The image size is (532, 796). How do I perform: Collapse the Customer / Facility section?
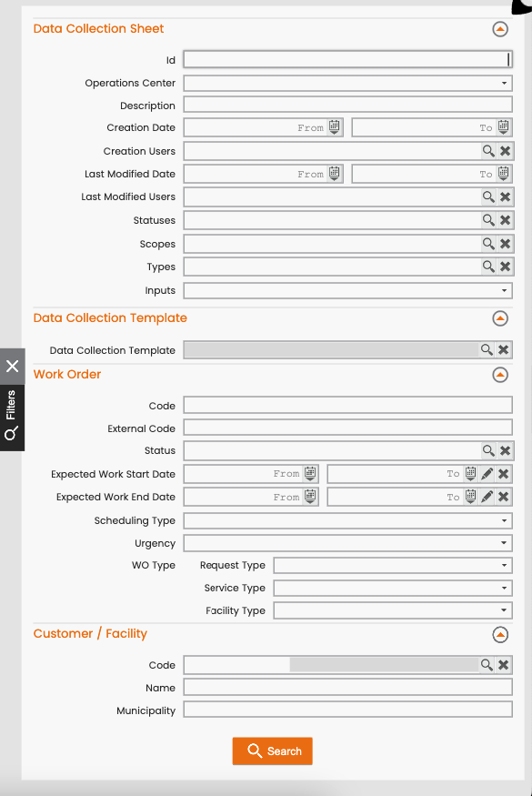pyautogui.click(x=500, y=635)
